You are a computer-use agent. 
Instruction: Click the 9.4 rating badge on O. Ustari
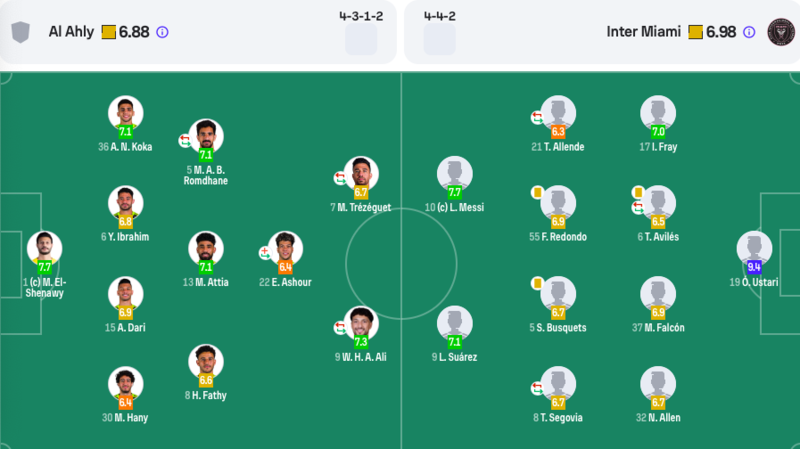[754, 267]
